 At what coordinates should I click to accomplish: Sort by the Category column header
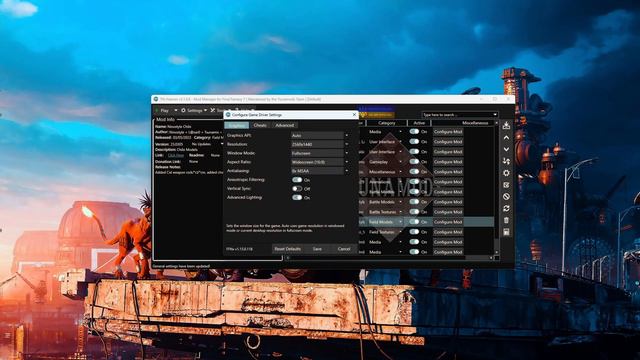[387, 122]
